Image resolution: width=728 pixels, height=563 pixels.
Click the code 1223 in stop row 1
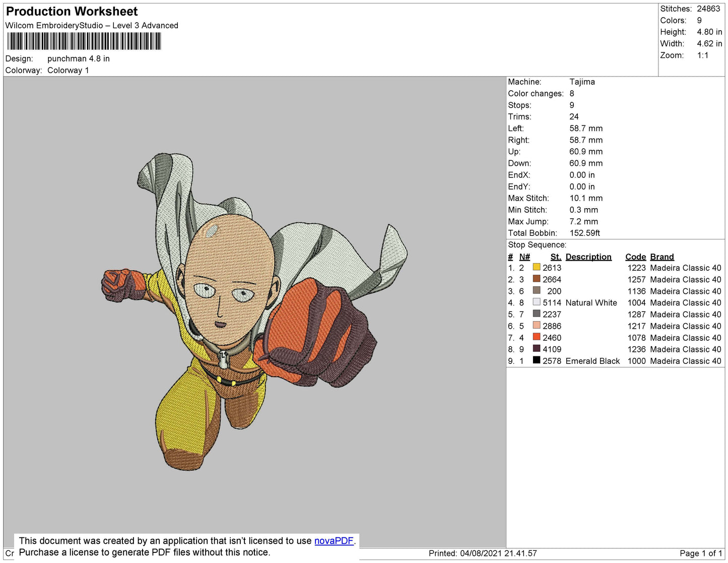click(636, 268)
